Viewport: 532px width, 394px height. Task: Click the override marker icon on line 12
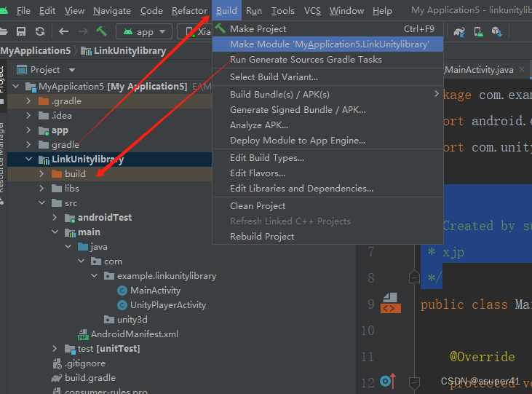388,381
